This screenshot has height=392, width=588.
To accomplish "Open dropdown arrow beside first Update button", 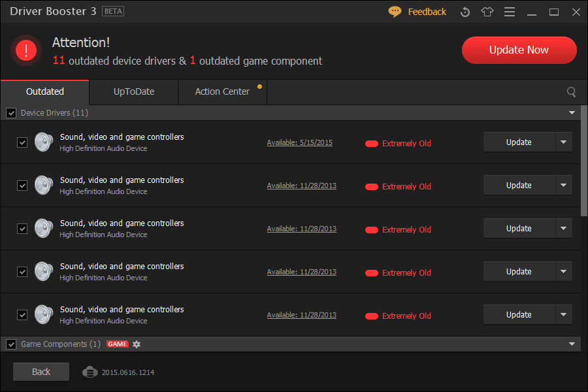I will [564, 142].
